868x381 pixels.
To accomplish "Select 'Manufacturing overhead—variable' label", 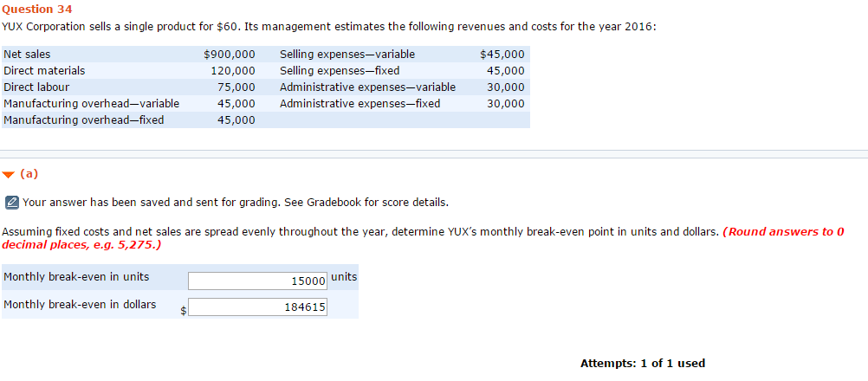I will coord(91,103).
